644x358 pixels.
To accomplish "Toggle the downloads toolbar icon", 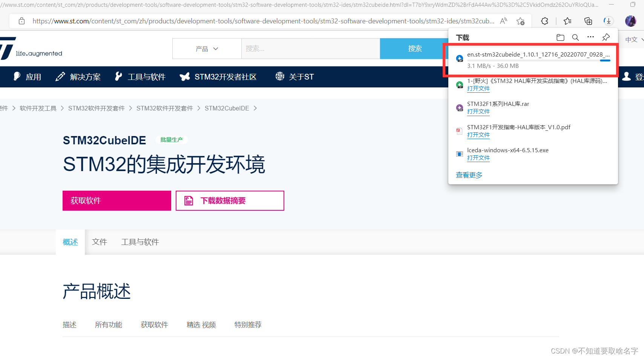I will tap(608, 21).
